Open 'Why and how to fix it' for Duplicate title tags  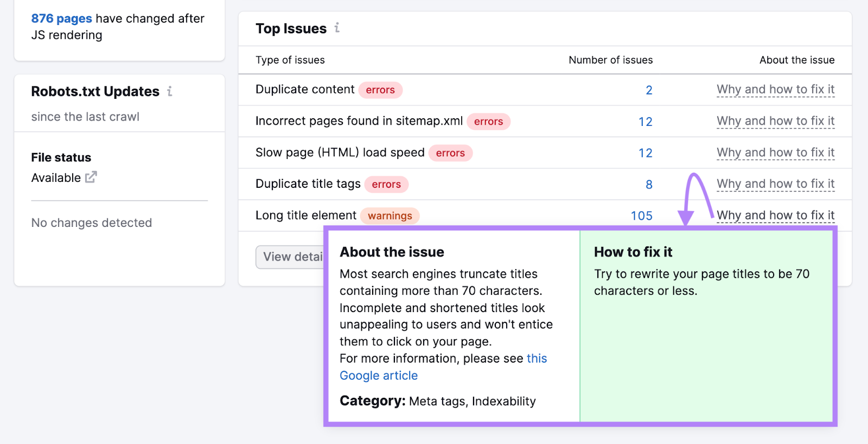(775, 184)
